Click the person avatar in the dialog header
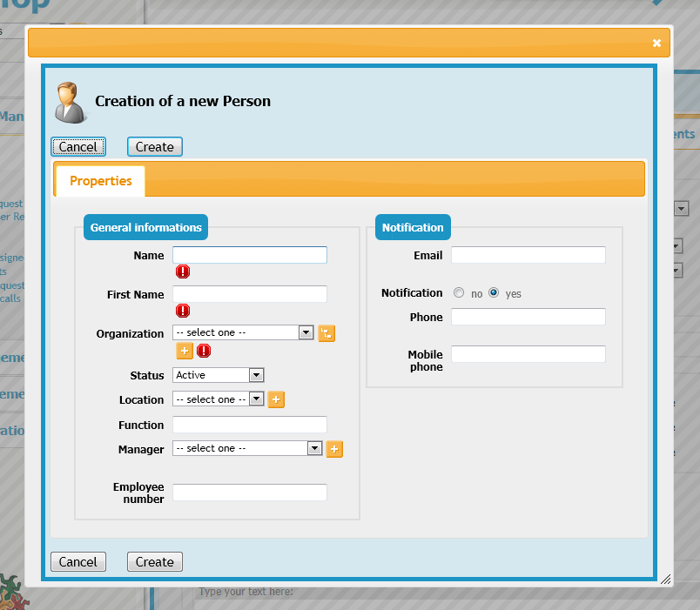 coord(70,102)
